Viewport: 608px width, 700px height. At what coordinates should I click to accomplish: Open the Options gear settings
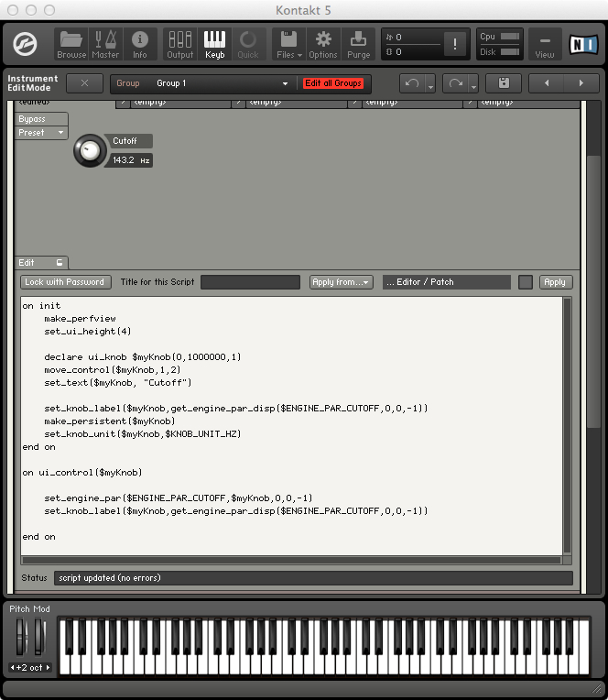click(322, 43)
